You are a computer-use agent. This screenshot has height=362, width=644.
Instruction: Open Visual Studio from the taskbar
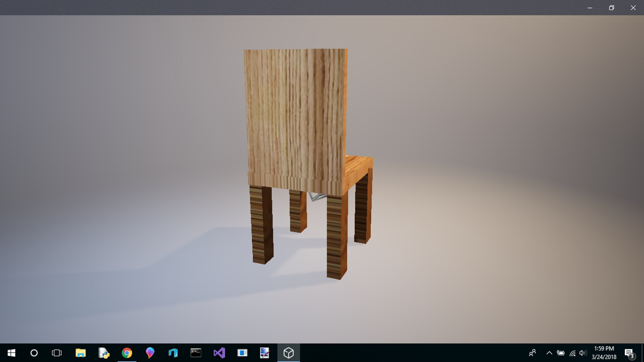219,353
